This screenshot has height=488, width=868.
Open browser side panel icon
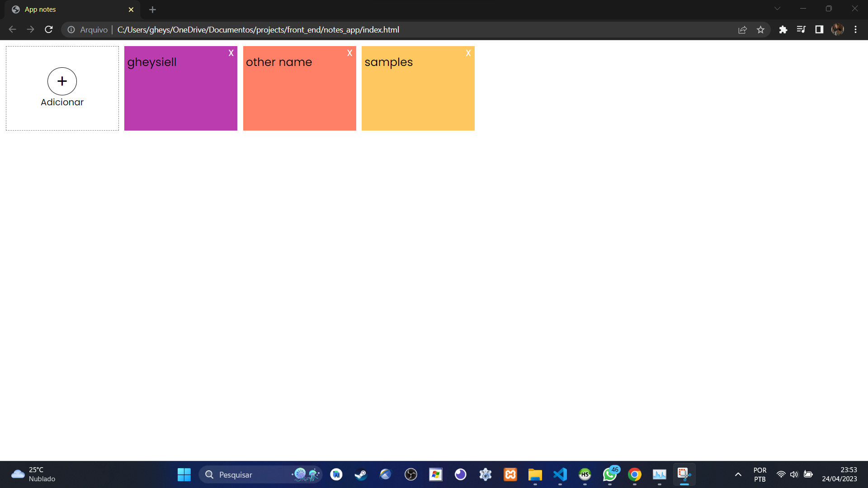coord(819,30)
